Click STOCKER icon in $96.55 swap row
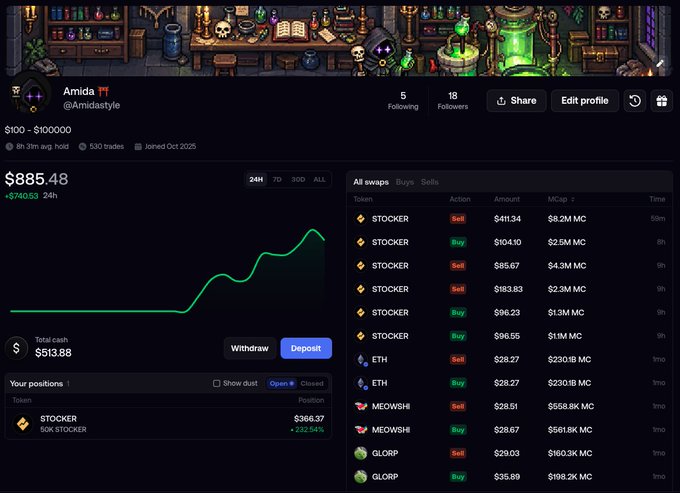The image size is (680, 493). 360,336
